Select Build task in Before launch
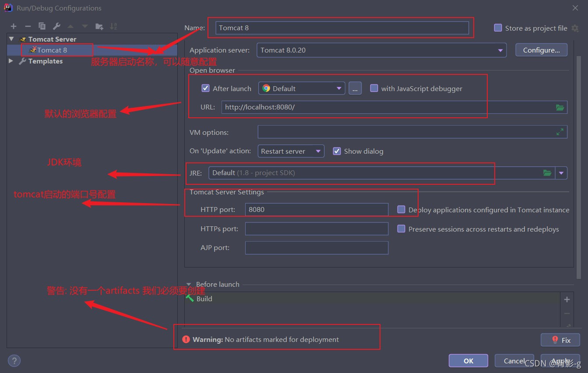 pos(204,299)
